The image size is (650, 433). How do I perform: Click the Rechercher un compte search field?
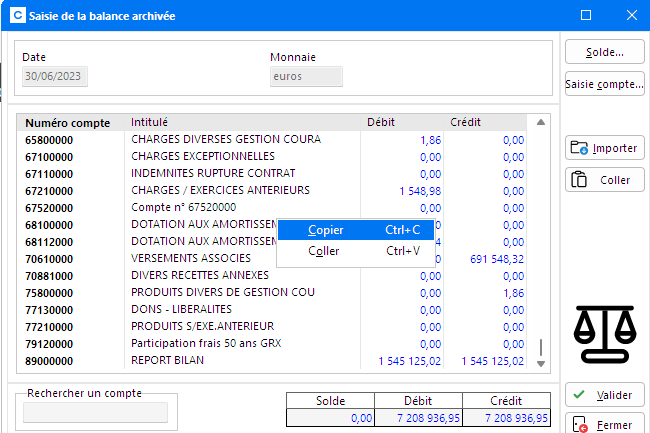coord(96,412)
